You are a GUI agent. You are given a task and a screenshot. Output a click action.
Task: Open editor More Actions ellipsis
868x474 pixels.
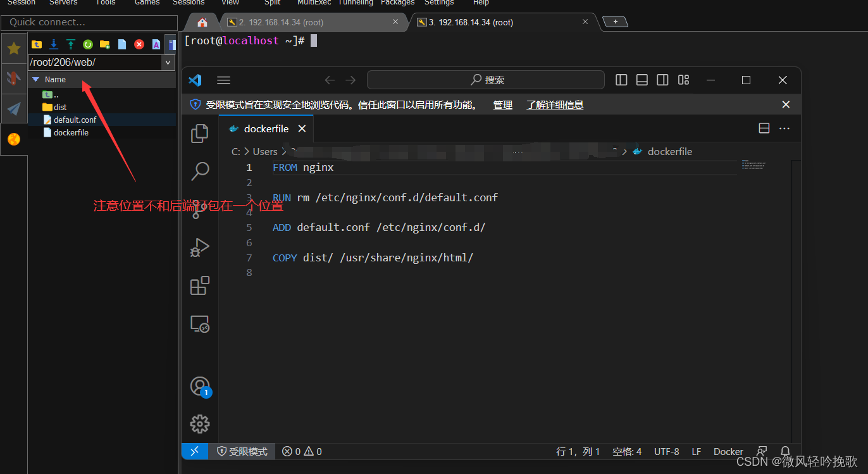click(784, 128)
